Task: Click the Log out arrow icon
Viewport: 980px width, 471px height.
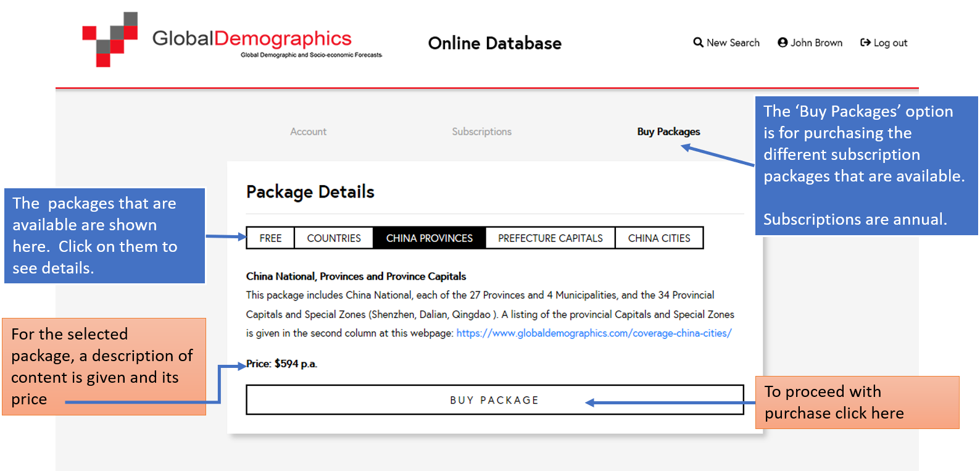Action: [865, 43]
